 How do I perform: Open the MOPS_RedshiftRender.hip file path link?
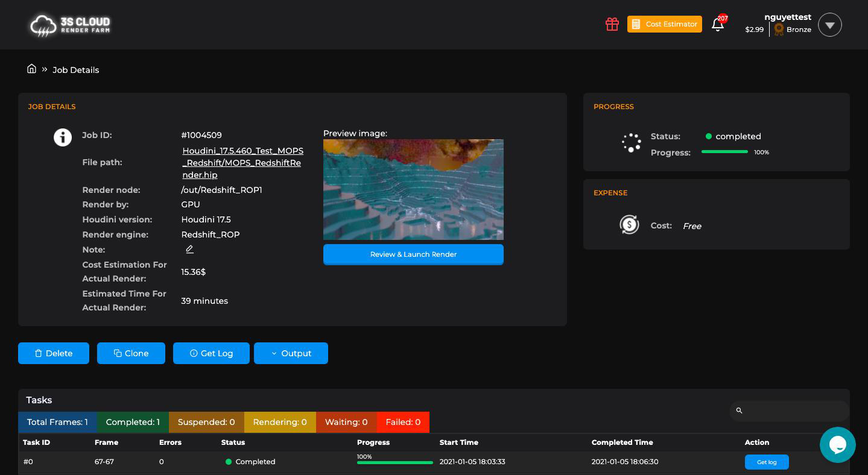tap(242, 163)
